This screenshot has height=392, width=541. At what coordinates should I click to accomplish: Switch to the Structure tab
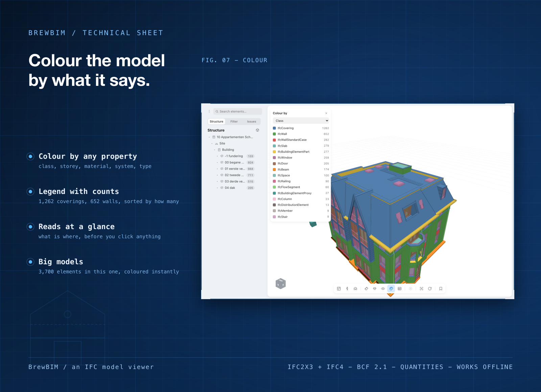[216, 121]
